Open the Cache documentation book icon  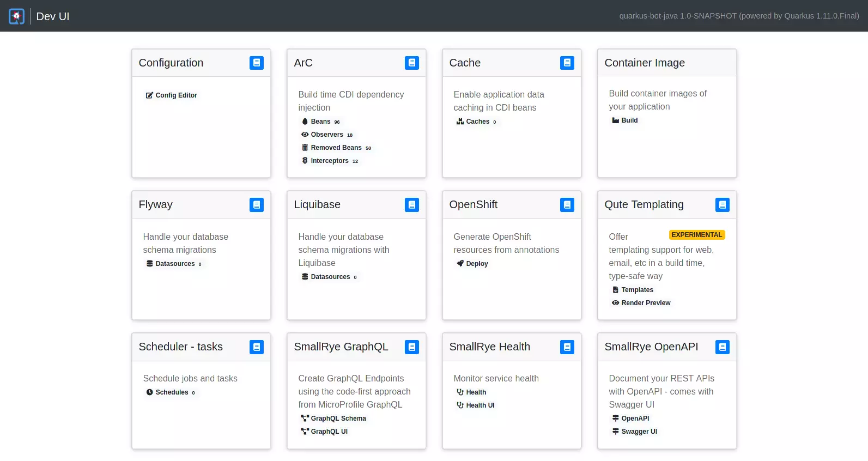click(567, 63)
